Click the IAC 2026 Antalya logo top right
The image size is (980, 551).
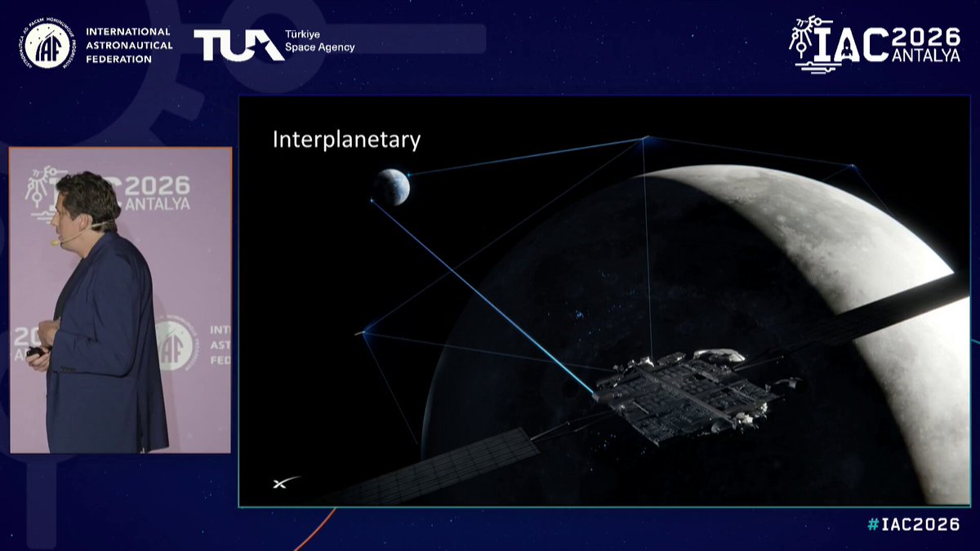click(x=875, y=44)
